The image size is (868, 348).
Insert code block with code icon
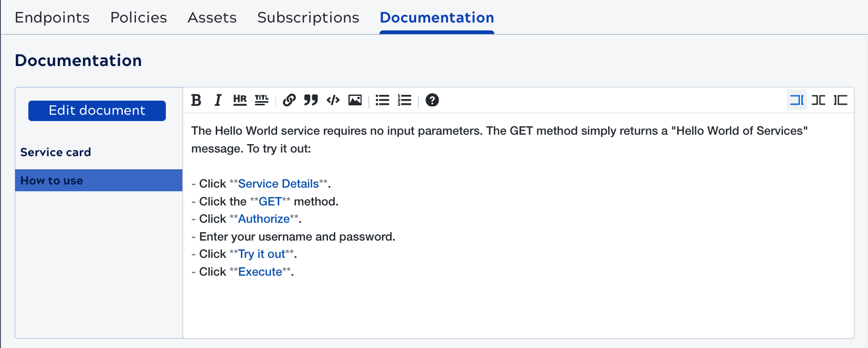pos(333,100)
